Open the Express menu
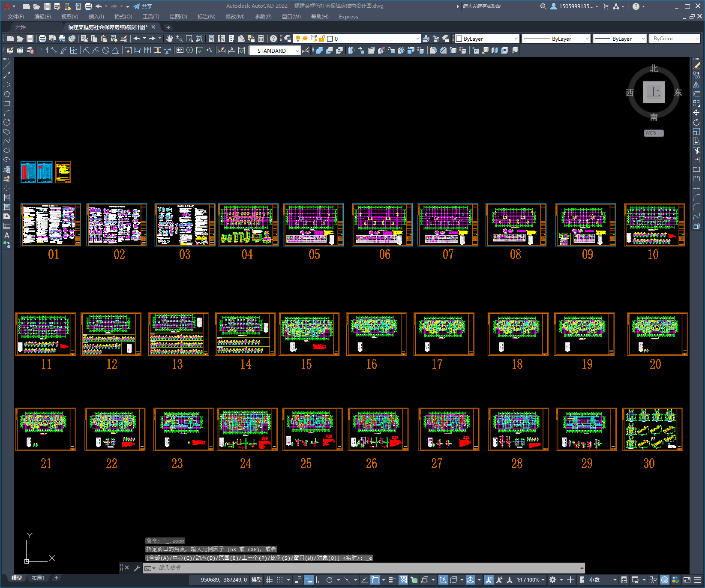 [x=348, y=17]
